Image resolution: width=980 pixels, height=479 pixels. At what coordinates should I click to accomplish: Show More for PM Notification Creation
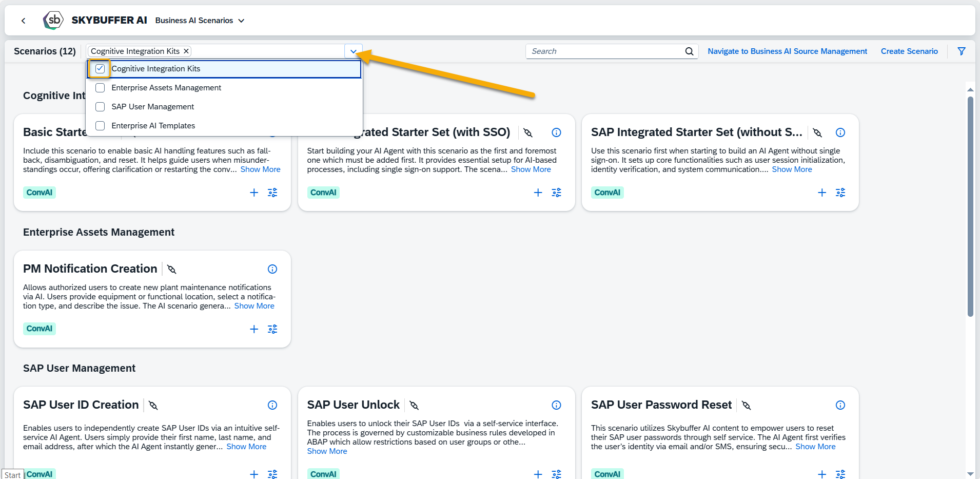point(254,306)
